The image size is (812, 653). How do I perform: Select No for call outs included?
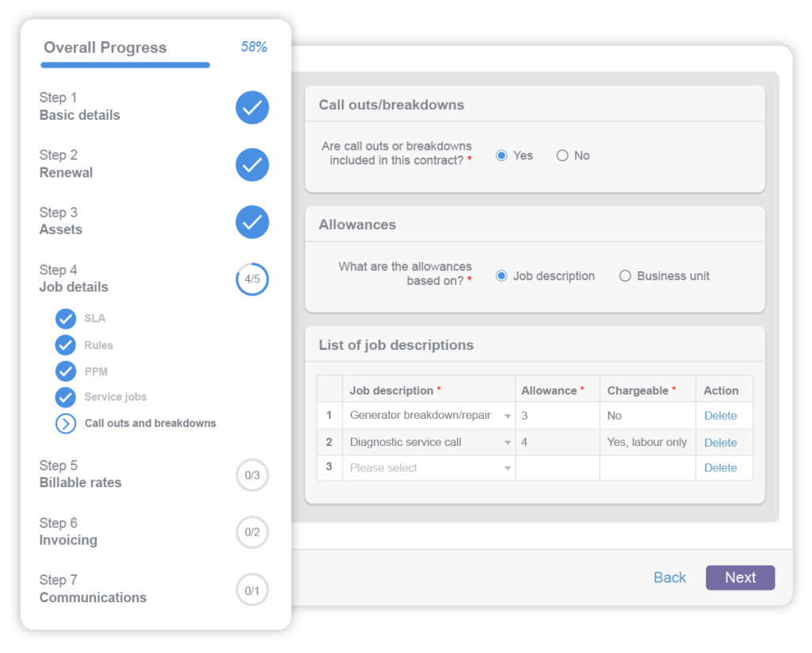pos(562,156)
